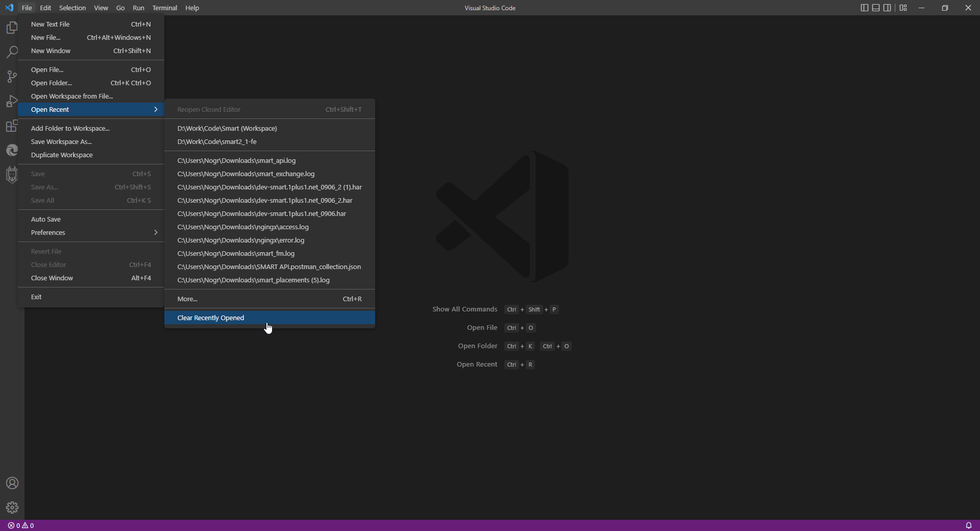Screen dimensions: 980x531
Task: Open the Terminal menu
Action: [164, 8]
